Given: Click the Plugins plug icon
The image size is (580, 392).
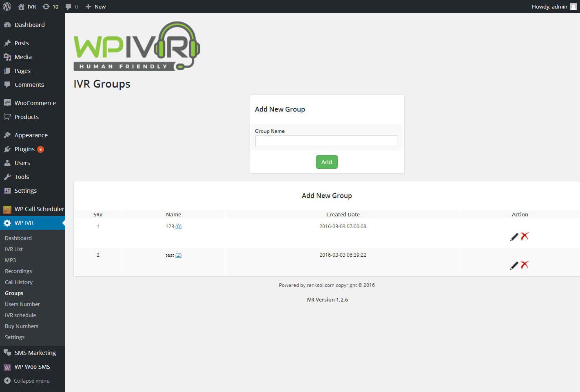Looking at the screenshot, I should [x=7, y=149].
